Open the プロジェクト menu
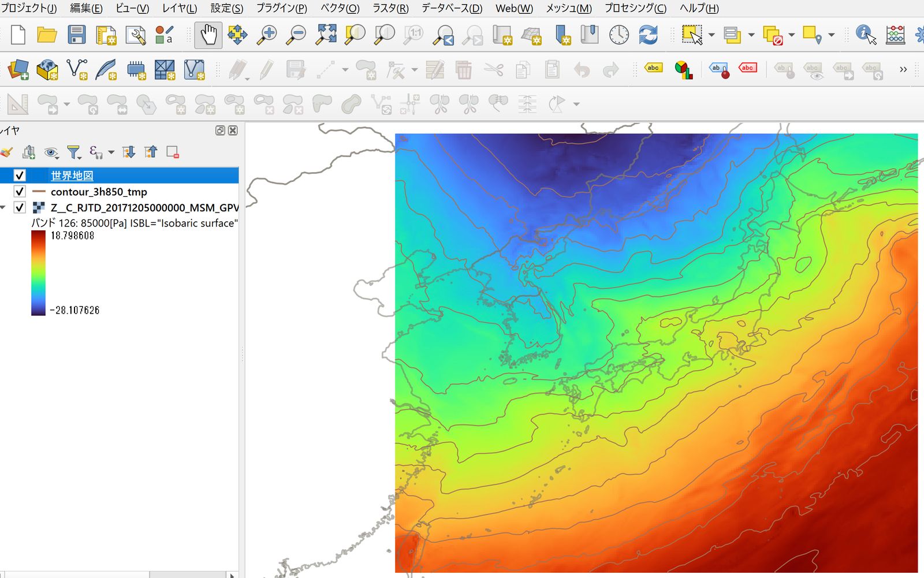Screen dimensions: 924x578 28,8
